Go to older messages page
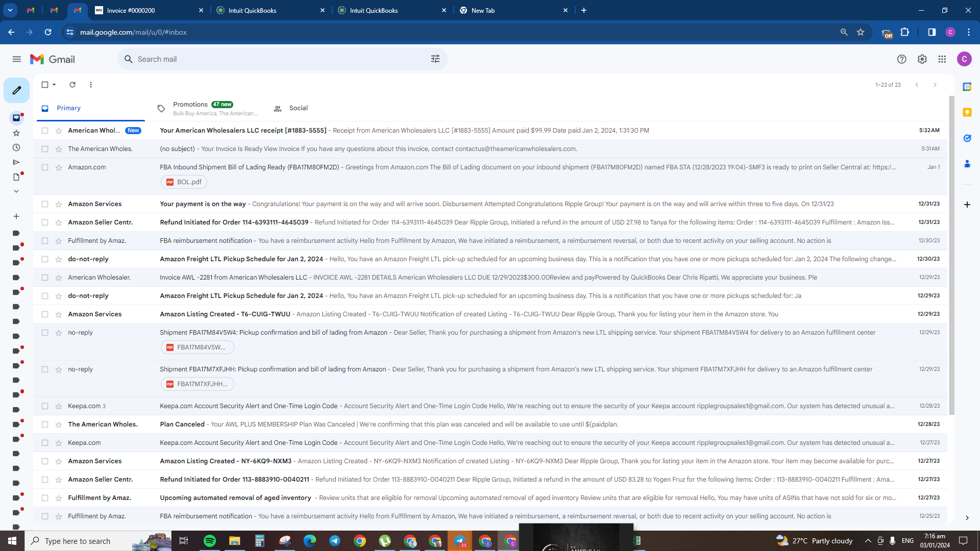Screen dimensions: 980x551 [935, 85]
